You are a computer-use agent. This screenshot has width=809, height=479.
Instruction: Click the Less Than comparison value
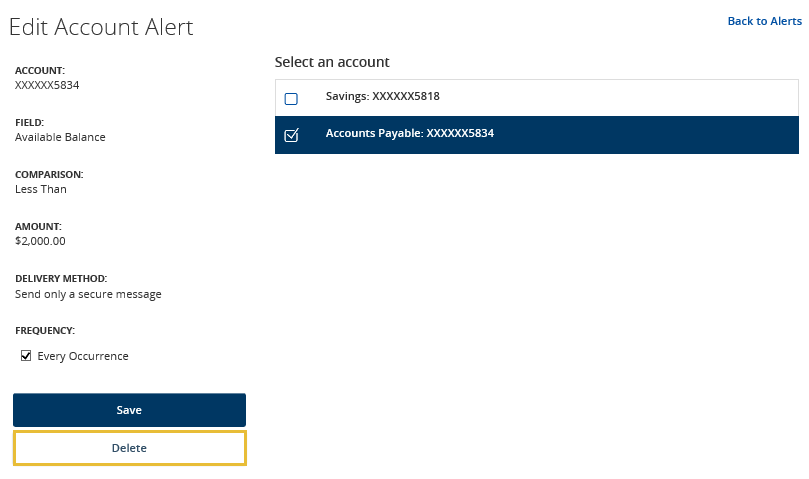click(x=41, y=189)
